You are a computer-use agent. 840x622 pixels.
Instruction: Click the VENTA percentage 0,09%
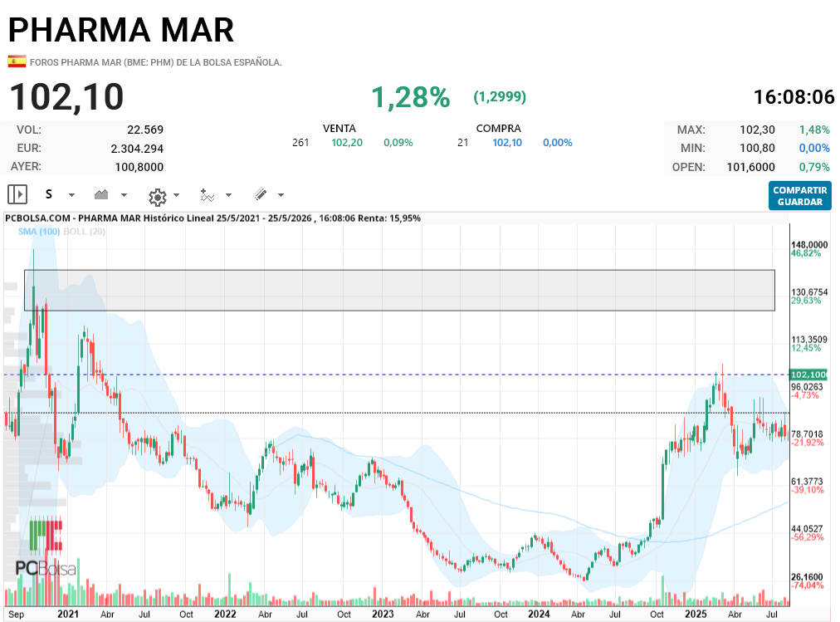(x=398, y=143)
